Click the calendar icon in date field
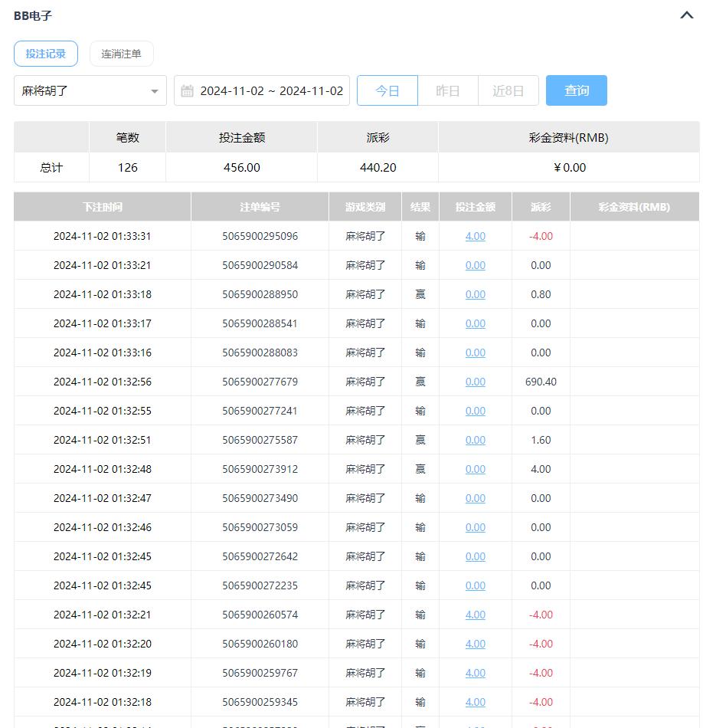 tap(188, 91)
